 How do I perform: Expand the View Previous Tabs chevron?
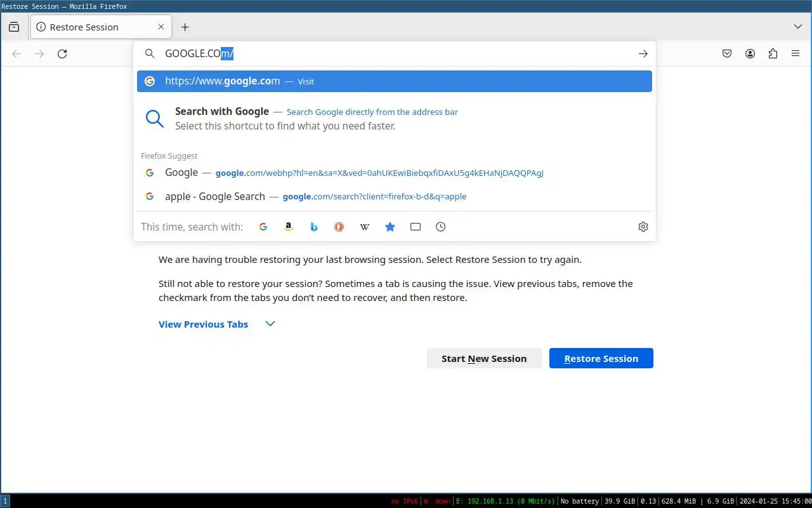click(270, 324)
